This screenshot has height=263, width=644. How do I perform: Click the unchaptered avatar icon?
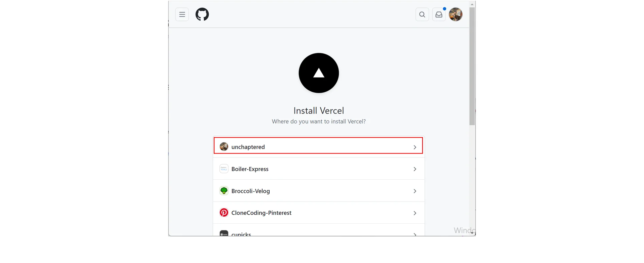tap(224, 147)
